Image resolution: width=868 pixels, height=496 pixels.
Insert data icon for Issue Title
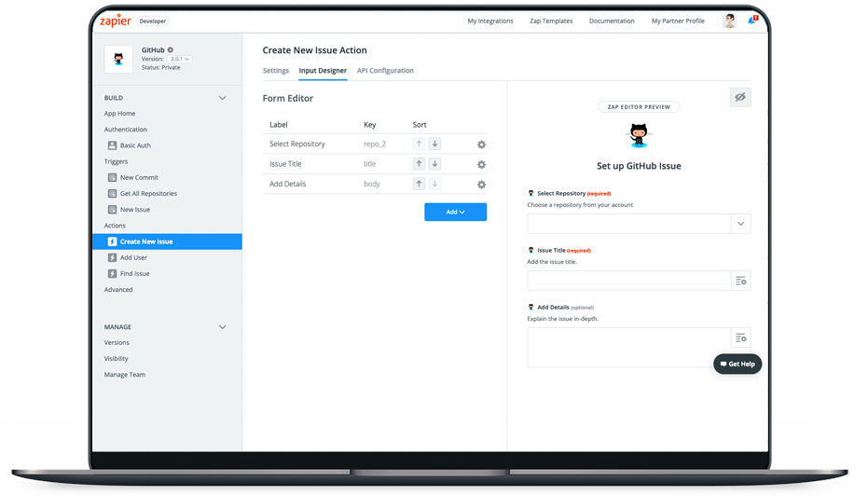tap(740, 282)
